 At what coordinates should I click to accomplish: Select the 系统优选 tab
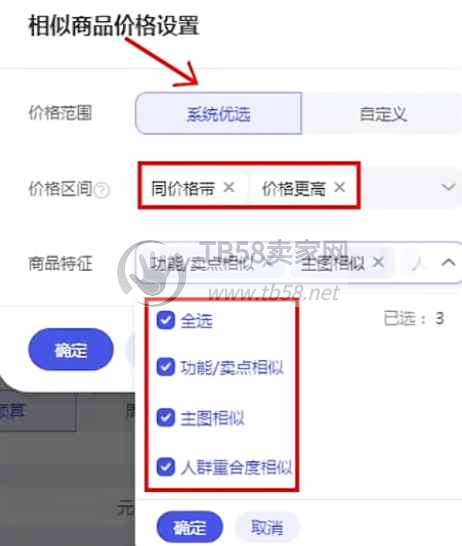click(x=218, y=114)
